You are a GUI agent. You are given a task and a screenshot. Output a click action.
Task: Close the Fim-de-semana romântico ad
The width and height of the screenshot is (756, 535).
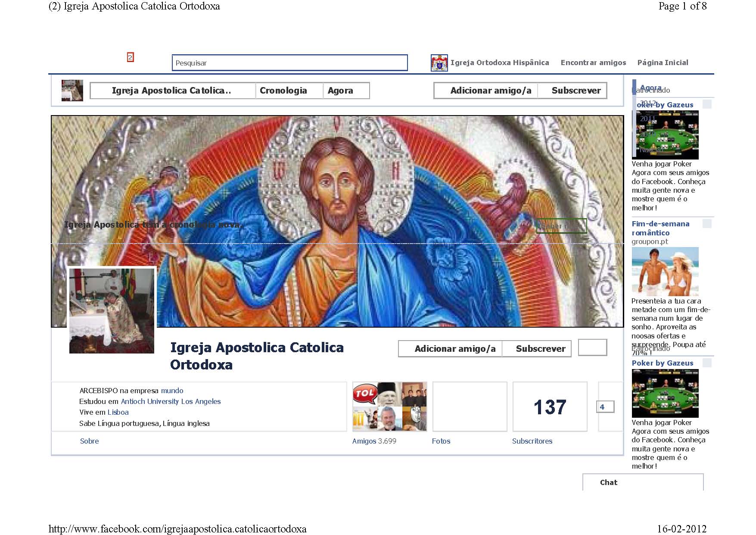[x=707, y=223]
